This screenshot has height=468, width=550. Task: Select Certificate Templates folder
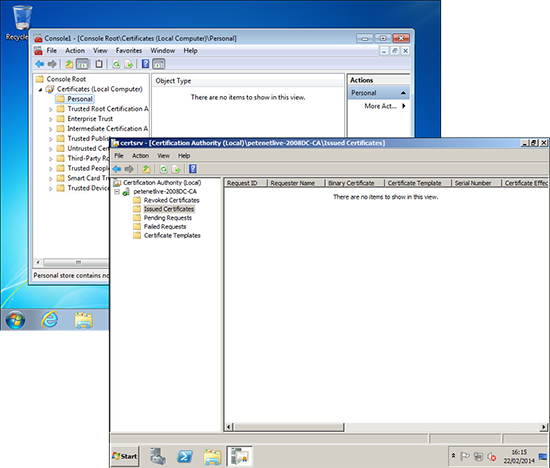coord(172,235)
